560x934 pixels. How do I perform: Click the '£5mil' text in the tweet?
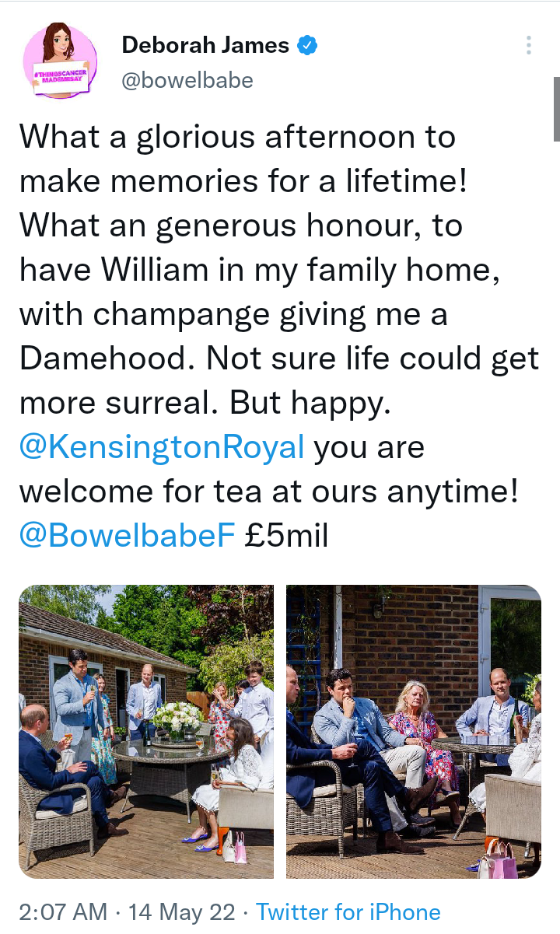285,536
